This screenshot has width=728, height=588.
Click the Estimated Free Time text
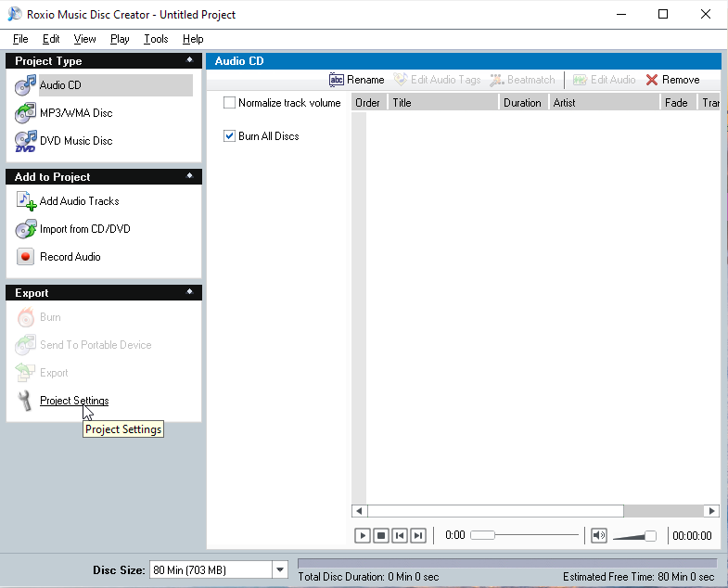(638, 577)
